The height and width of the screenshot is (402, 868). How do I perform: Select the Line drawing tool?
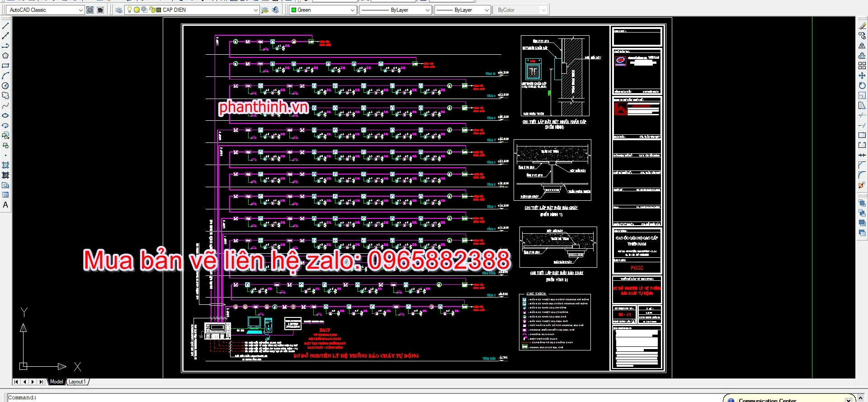[5, 26]
